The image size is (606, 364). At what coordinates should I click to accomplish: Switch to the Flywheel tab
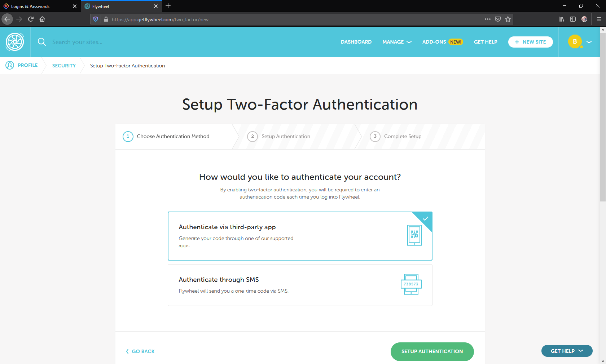coord(122,6)
